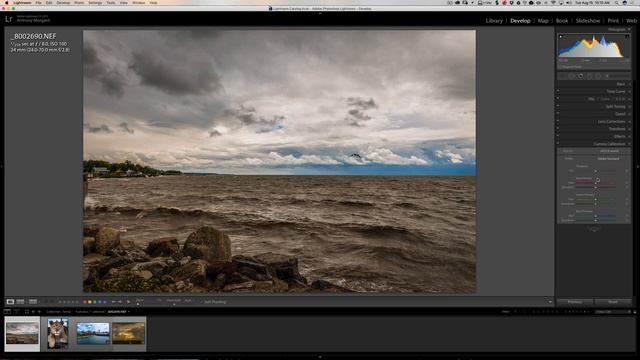Open the Photo menu
The image size is (640, 360).
79,2
